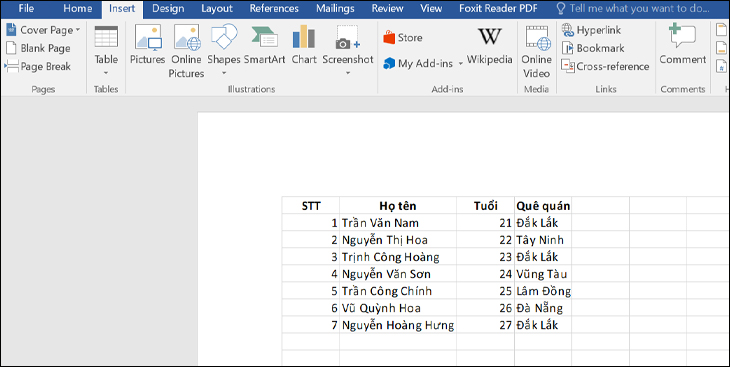This screenshot has height=367, width=730.
Task: Switch to the Home tab
Action: pos(77,8)
